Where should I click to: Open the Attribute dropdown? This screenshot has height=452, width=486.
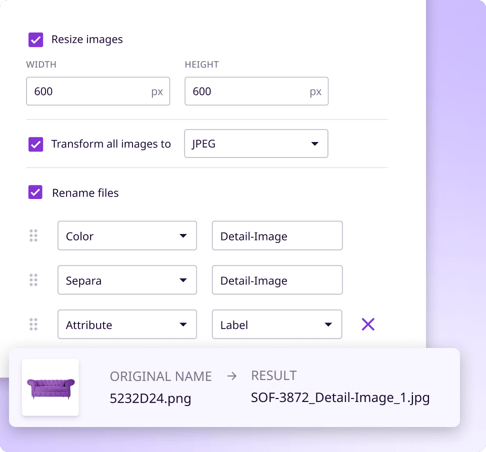(x=127, y=324)
